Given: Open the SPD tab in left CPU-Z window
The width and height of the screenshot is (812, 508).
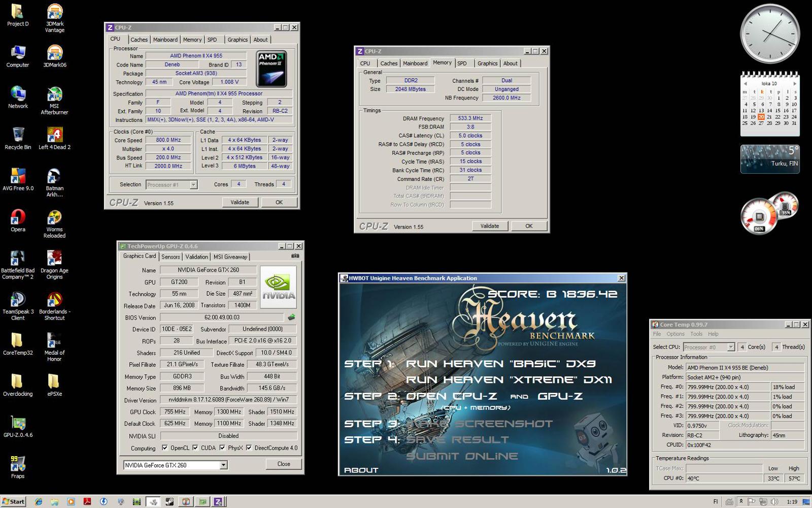Looking at the screenshot, I should coord(212,40).
